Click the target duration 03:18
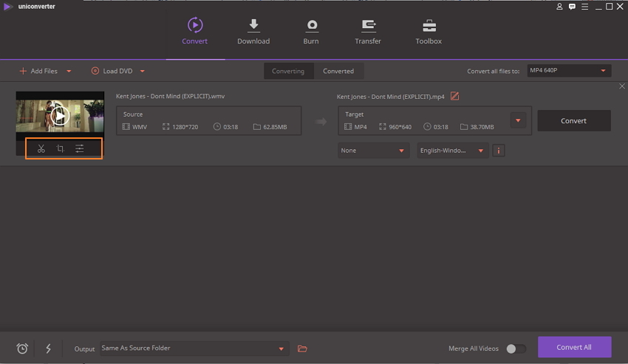 (x=440, y=127)
